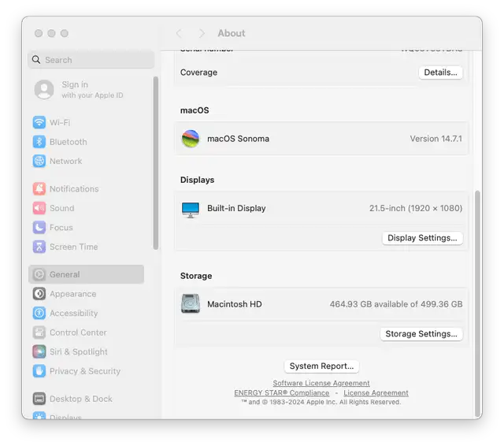Select Notifications label in sidebar
The height and width of the screenshot is (446, 504).
(74, 188)
